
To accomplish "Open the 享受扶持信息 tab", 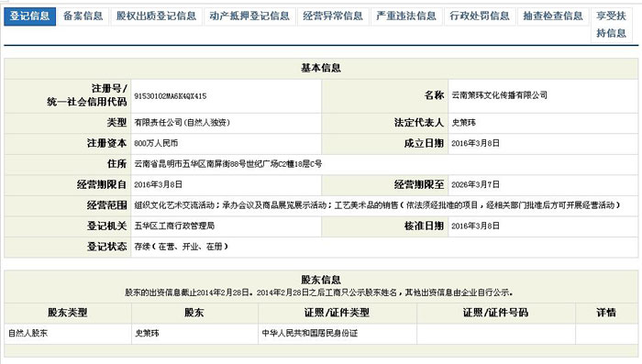I will [x=612, y=25].
